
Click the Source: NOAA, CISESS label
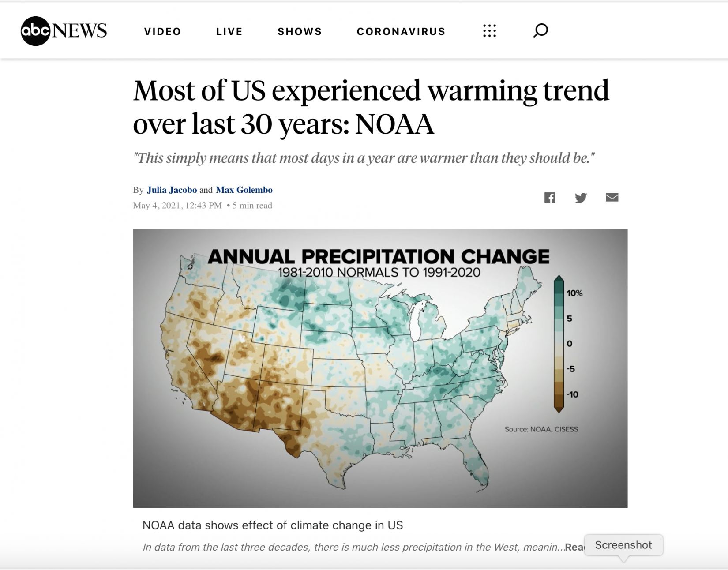pos(541,429)
